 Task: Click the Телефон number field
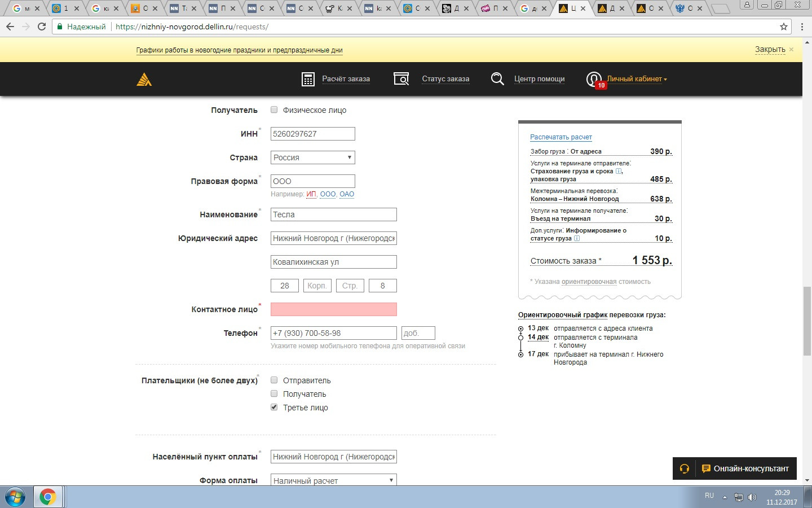pyautogui.click(x=334, y=333)
